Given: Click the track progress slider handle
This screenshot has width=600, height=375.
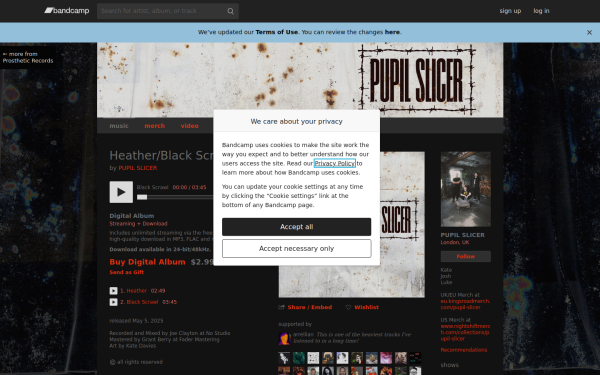Looking at the screenshot, I should 142,197.
